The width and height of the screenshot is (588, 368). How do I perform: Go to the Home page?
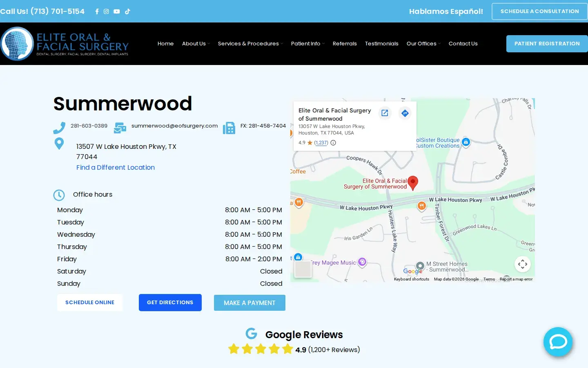165,44
